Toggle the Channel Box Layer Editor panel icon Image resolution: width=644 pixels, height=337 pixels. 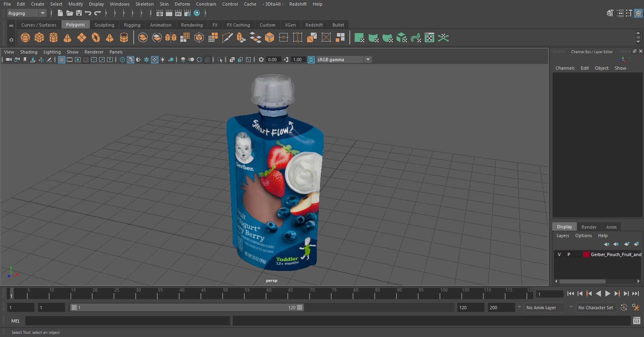pyautogui.click(x=638, y=13)
